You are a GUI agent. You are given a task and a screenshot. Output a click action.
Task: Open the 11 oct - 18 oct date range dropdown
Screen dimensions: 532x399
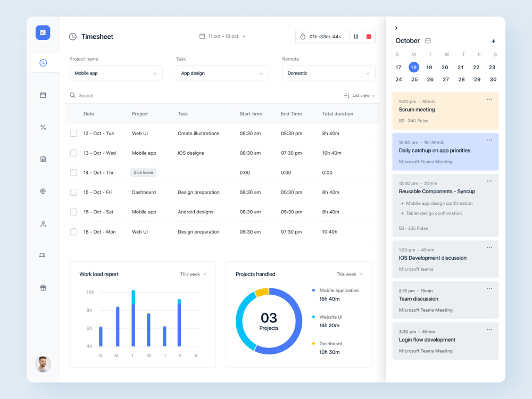(x=222, y=36)
